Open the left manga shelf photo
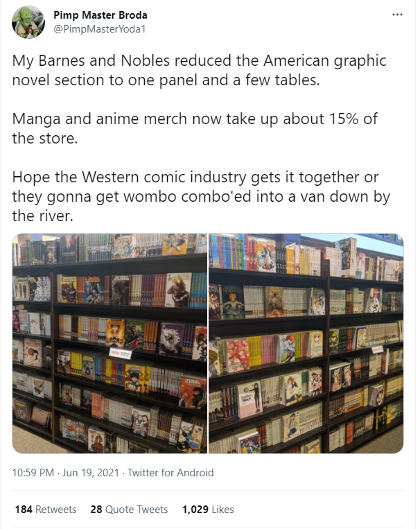Viewport: 420px width, 529px height. pyautogui.click(x=110, y=343)
